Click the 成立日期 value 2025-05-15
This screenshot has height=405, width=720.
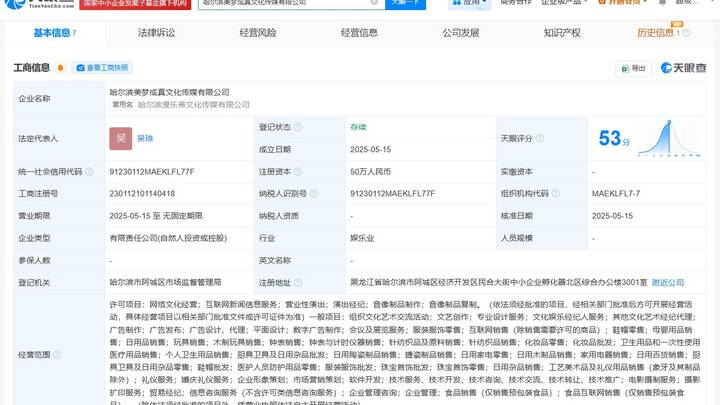(x=371, y=150)
